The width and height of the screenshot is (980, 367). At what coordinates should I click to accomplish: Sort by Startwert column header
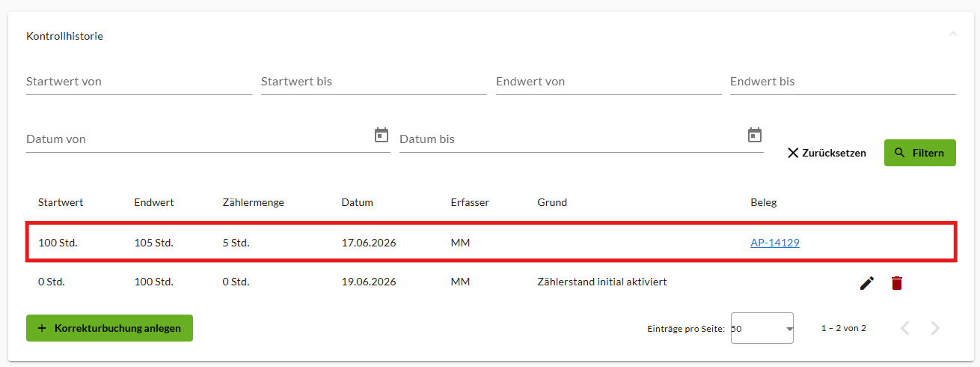(61, 202)
